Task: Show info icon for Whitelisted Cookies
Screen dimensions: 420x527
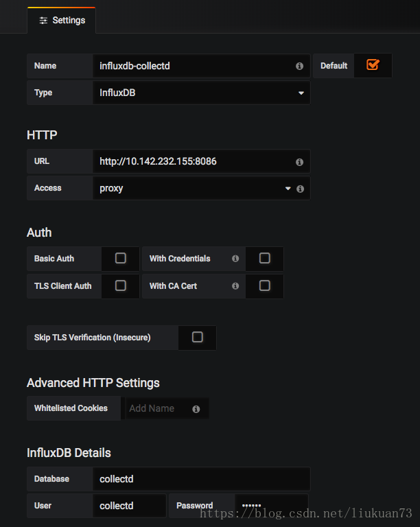Action: (196, 409)
